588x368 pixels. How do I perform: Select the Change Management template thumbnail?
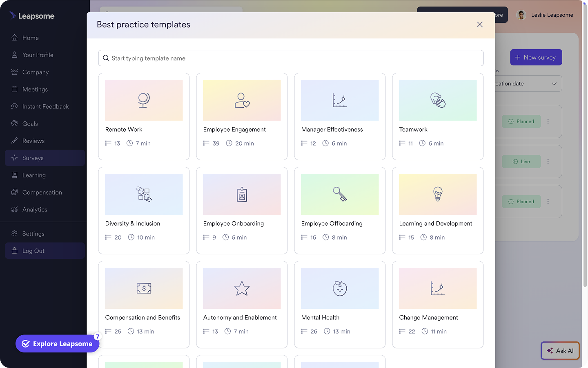click(438, 288)
